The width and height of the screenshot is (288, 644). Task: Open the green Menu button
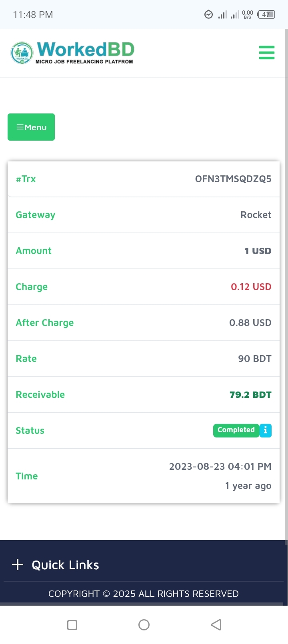pyautogui.click(x=31, y=127)
